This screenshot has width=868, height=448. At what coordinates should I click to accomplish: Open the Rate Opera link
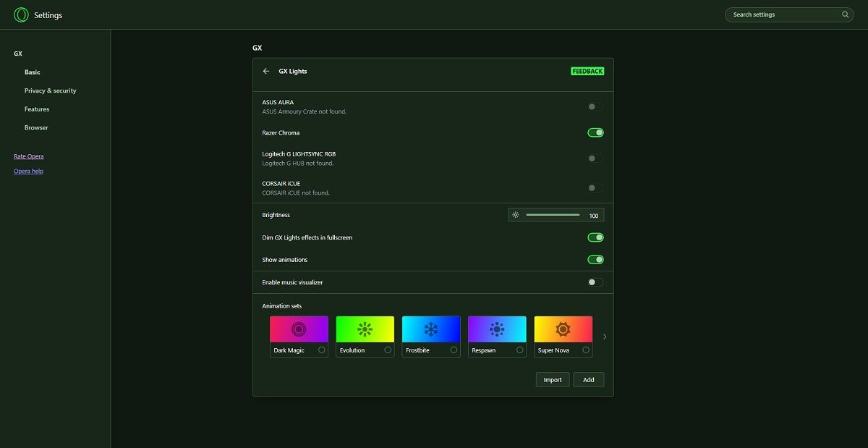[27, 156]
